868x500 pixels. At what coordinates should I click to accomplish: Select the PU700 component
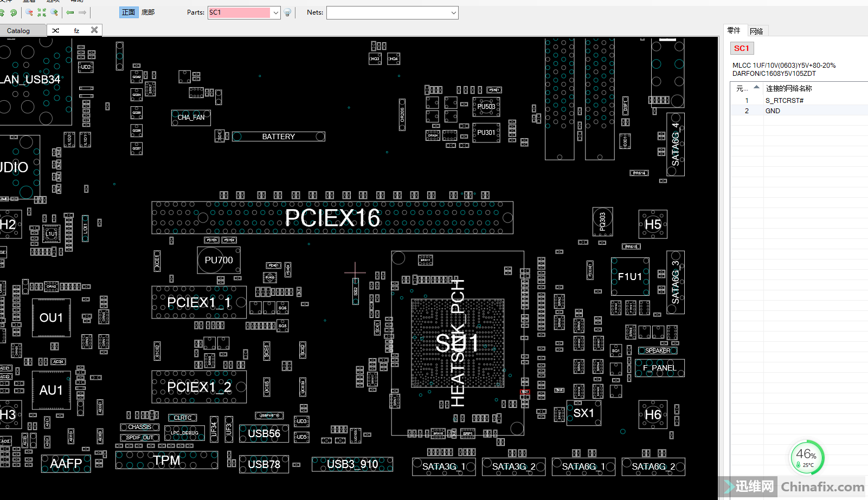click(x=218, y=260)
